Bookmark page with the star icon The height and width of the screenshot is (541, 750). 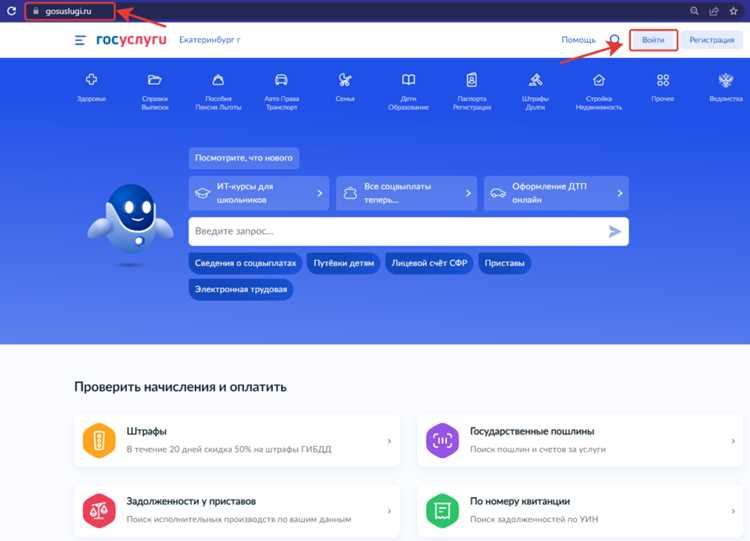point(733,11)
